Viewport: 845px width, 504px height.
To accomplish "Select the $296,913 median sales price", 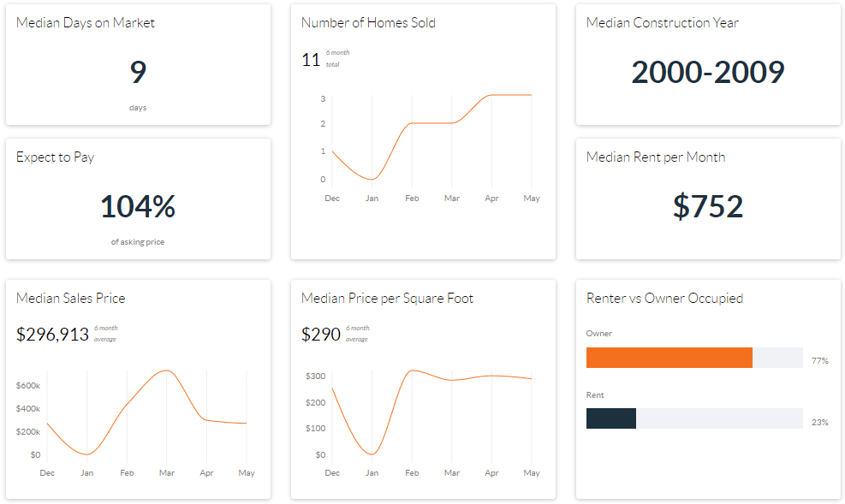I will [x=52, y=335].
